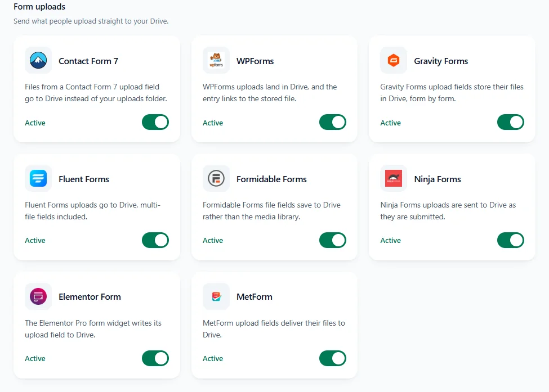Click the Active status under Ninja Forms
The height and width of the screenshot is (392, 549).
pos(390,241)
